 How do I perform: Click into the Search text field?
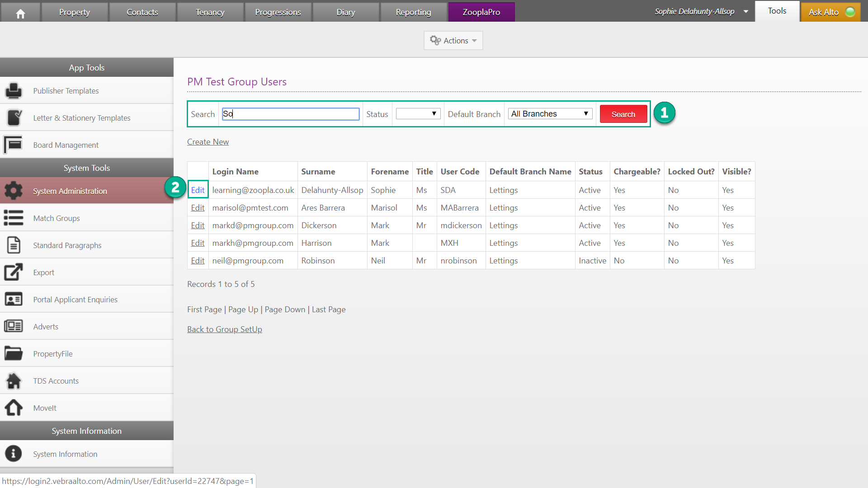pyautogui.click(x=291, y=114)
